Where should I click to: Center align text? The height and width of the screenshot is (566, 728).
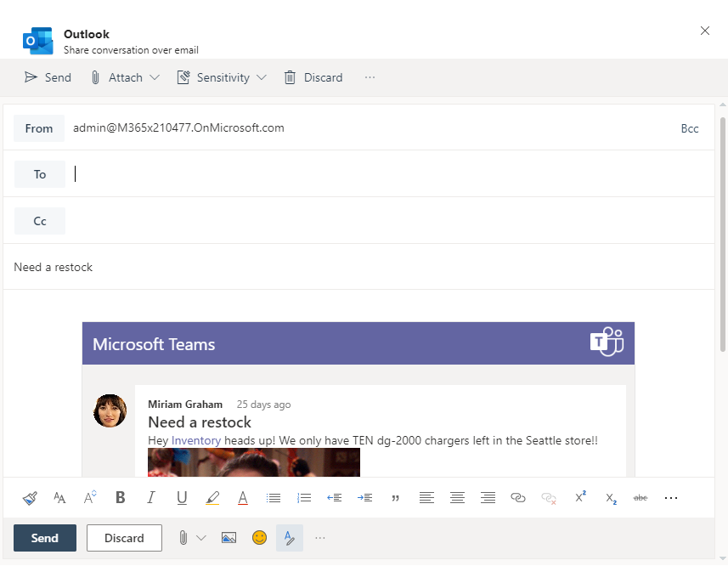457,498
